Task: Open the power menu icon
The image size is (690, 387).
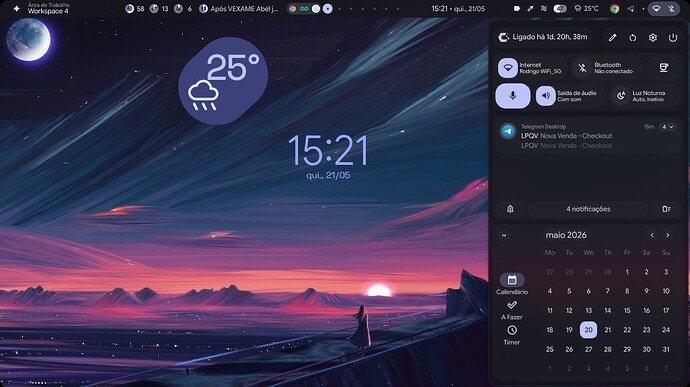Action: coord(673,38)
